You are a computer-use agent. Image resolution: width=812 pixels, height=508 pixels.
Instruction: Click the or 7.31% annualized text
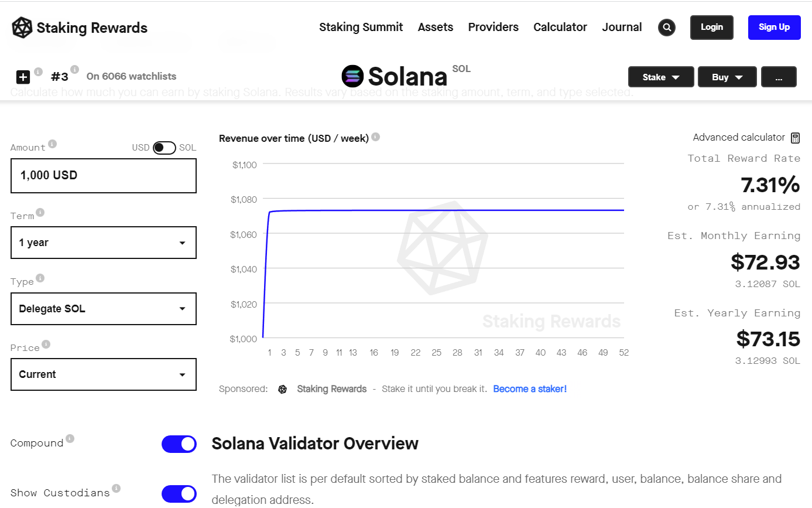(744, 207)
